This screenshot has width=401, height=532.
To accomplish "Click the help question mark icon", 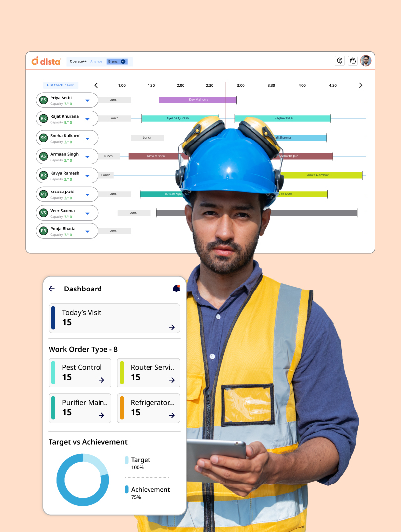I will [340, 61].
